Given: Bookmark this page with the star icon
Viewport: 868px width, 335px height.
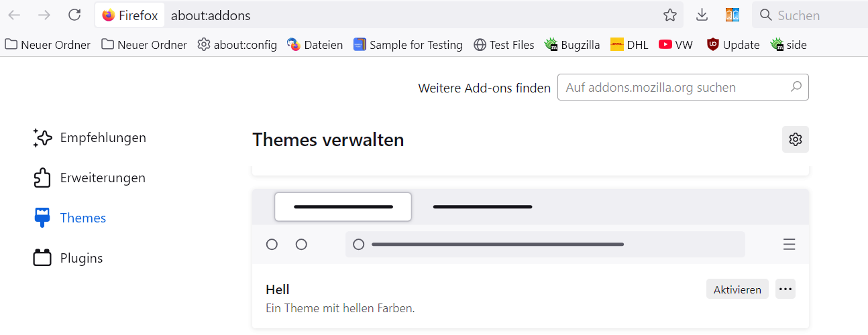Looking at the screenshot, I should [x=669, y=15].
